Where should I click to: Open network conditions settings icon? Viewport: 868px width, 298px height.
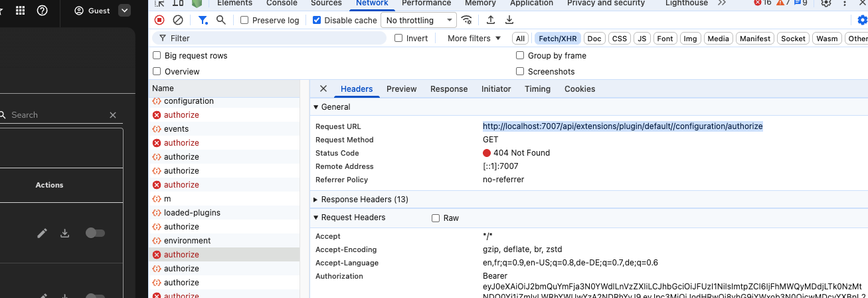pyautogui.click(x=467, y=20)
